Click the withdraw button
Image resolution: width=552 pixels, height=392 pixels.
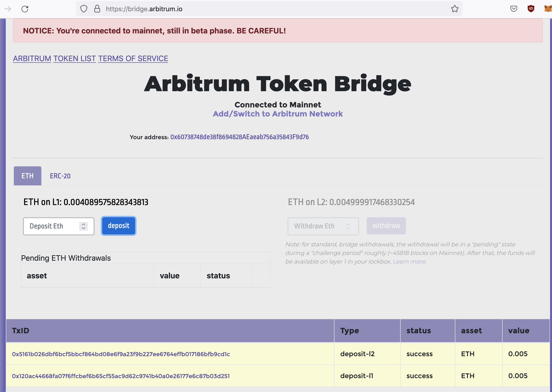tap(386, 226)
